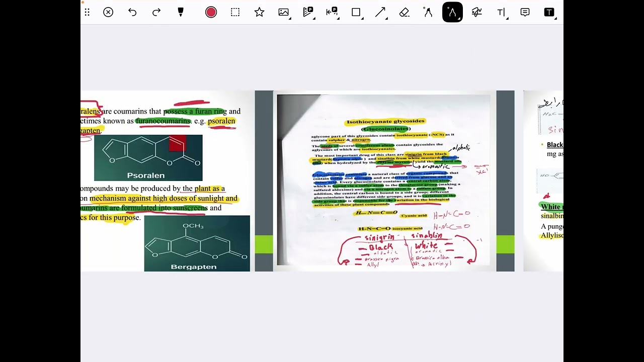Viewport: 644px width, 362px height.
Task: Click the 'isocyanic acid' label
Action: [408, 229]
